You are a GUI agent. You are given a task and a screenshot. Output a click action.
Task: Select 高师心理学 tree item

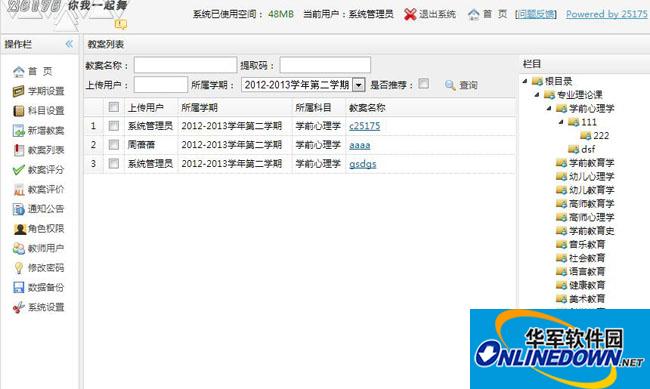pyautogui.click(x=592, y=217)
